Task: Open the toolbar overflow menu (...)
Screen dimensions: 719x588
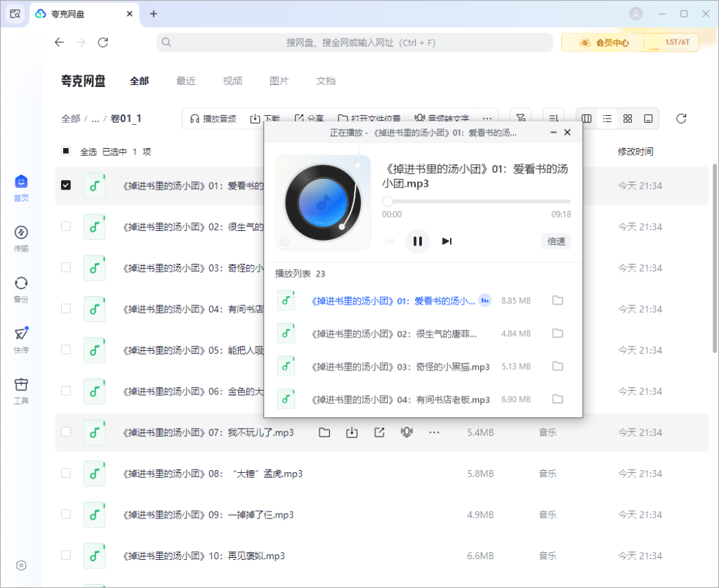Action: click(x=487, y=119)
